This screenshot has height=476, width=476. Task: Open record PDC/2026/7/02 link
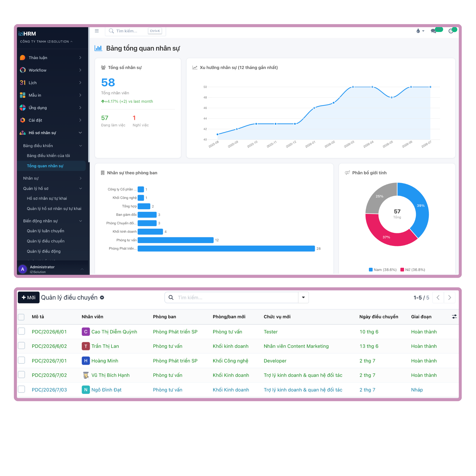point(49,375)
